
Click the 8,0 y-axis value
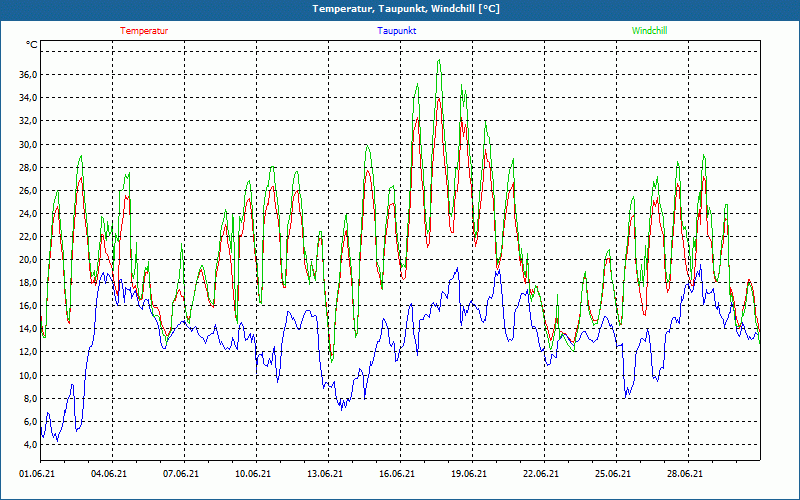[30, 398]
